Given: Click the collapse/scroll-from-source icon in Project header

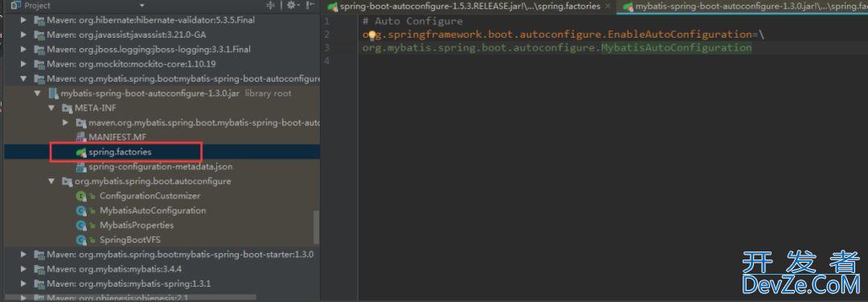Looking at the screenshot, I should (x=270, y=6).
